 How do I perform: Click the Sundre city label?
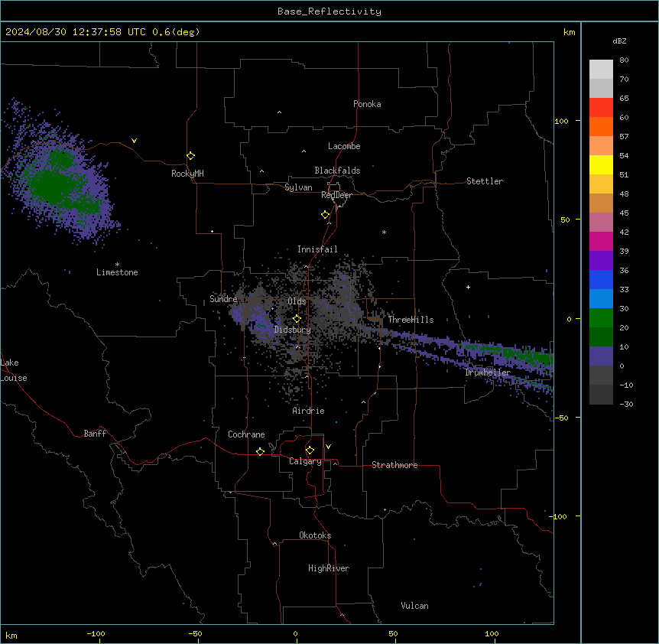pyautogui.click(x=223, y=299)
